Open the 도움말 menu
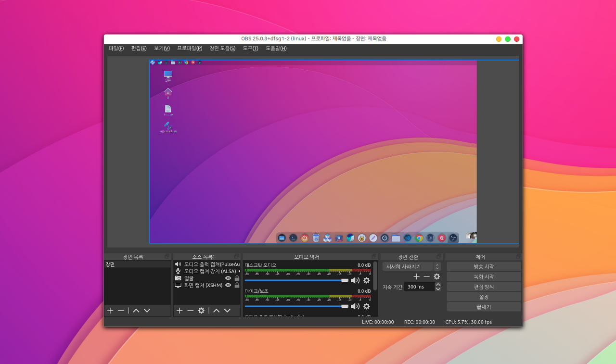 click(276, 49)
